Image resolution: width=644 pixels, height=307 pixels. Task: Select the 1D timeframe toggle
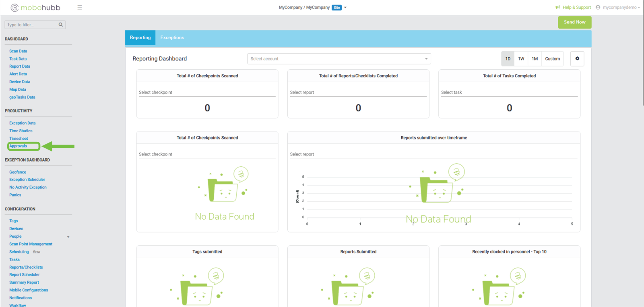(508, 59)
